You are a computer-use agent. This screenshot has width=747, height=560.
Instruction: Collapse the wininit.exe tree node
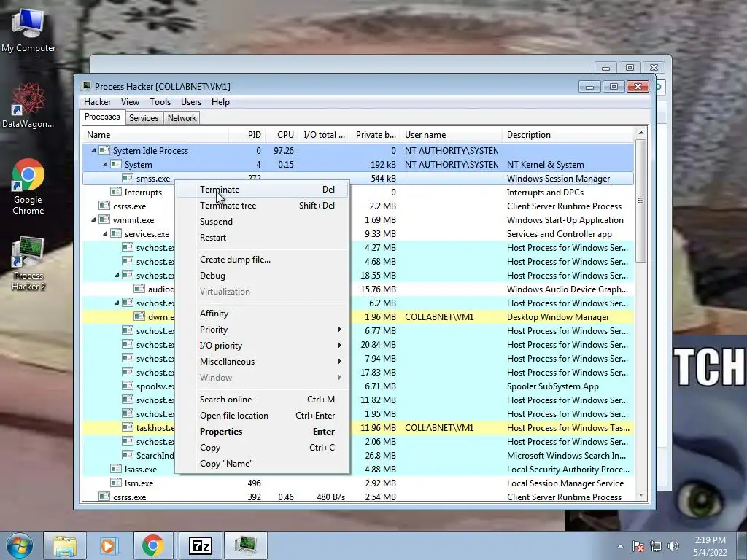click(93, 220)
